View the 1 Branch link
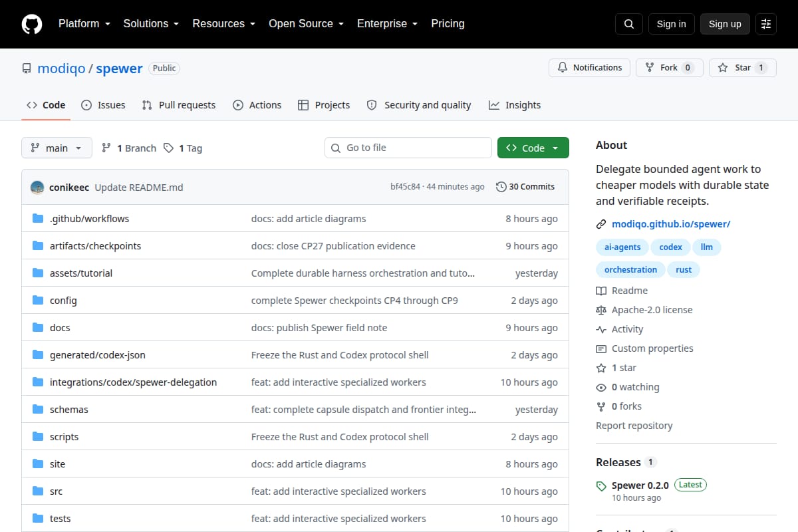This screenshot has width=798, height=532. click(x=129, y=148)
